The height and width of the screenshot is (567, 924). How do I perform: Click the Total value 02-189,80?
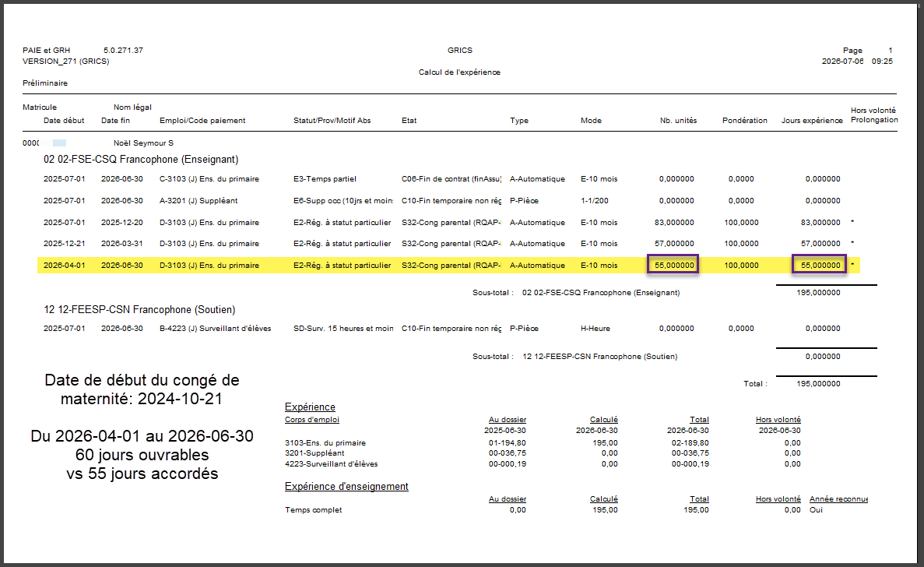pos(690,442)
